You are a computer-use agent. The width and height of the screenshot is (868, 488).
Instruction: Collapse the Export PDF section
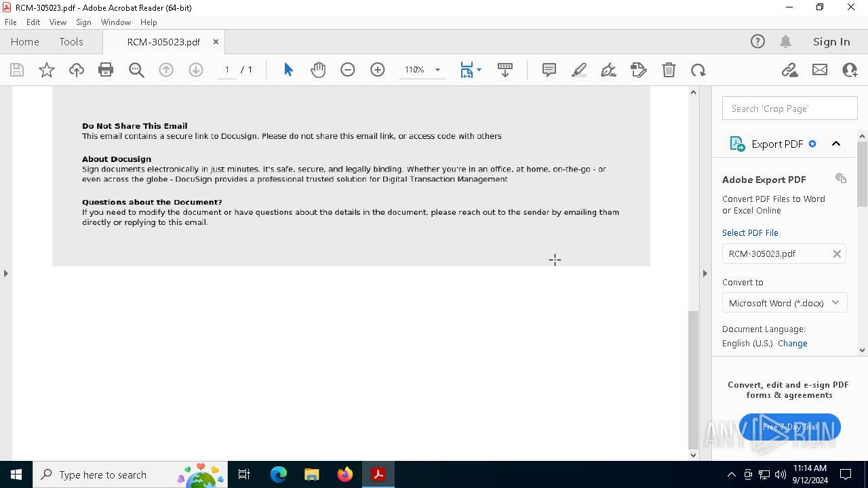tap(836, 144)
